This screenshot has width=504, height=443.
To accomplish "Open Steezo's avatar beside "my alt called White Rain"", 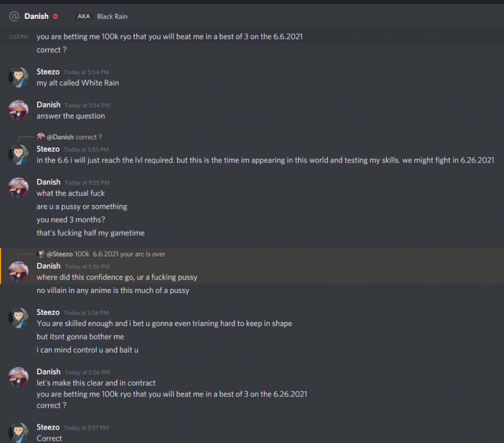I will (x=18, y=77).
